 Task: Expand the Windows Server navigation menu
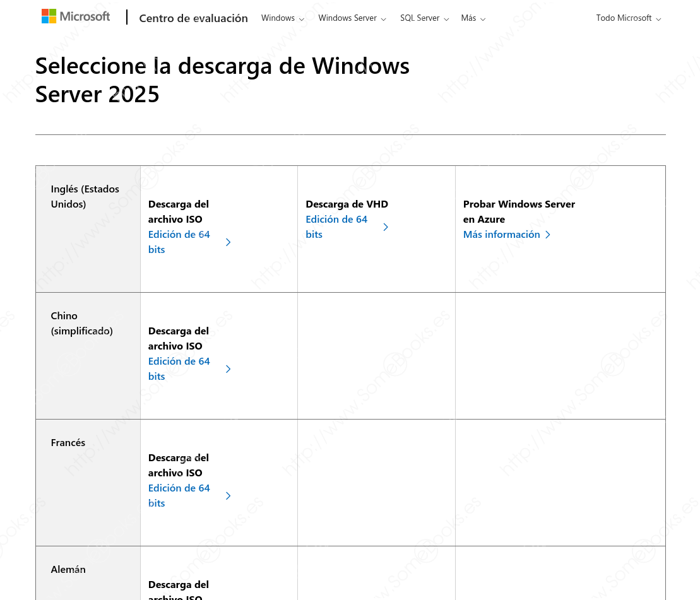coord(352,18)
